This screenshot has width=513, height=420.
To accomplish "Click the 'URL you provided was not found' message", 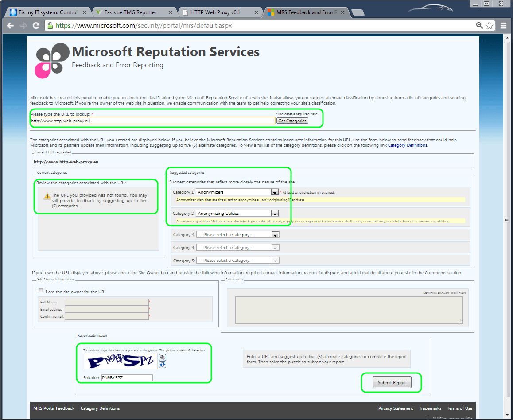I will pos(100,201).
